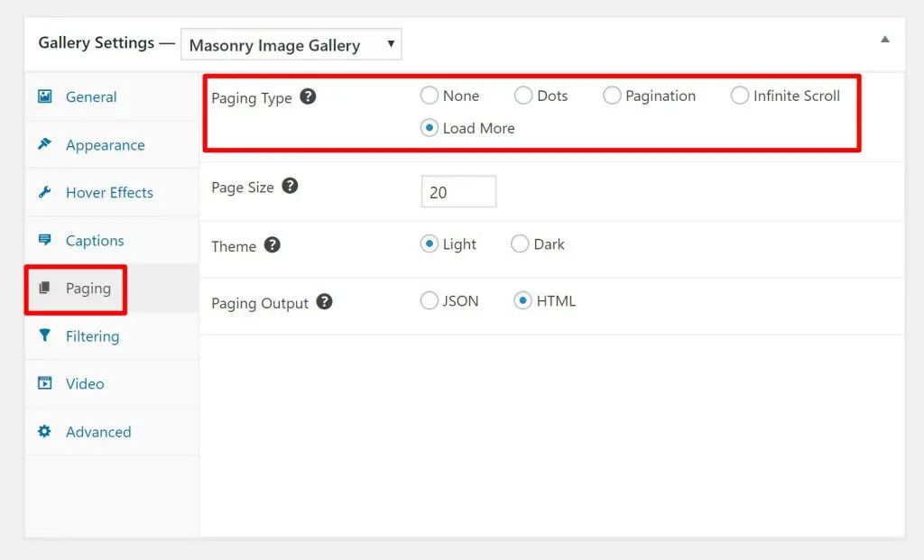Click help icon next to Paging Output

click(x=325, y=302)
